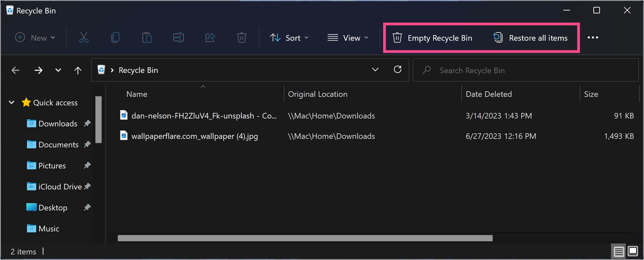Screen dimensions: 644x260
Task: Click the Copy icon in toolbar
Action: 115,38
